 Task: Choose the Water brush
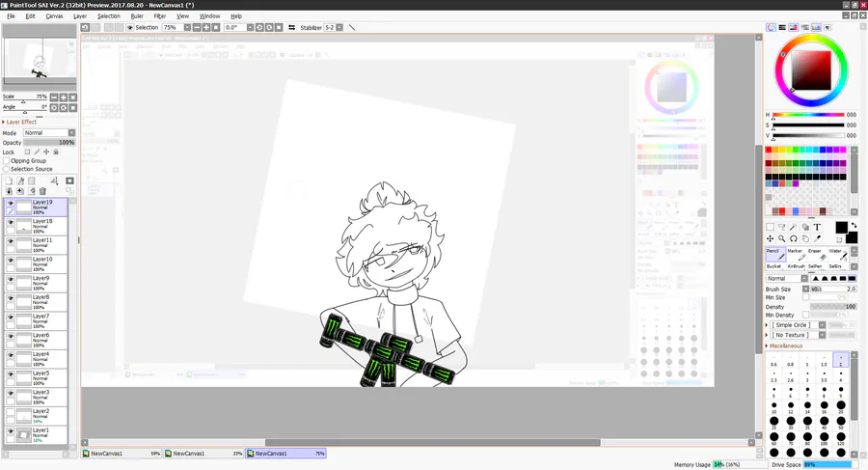(837, 255)
